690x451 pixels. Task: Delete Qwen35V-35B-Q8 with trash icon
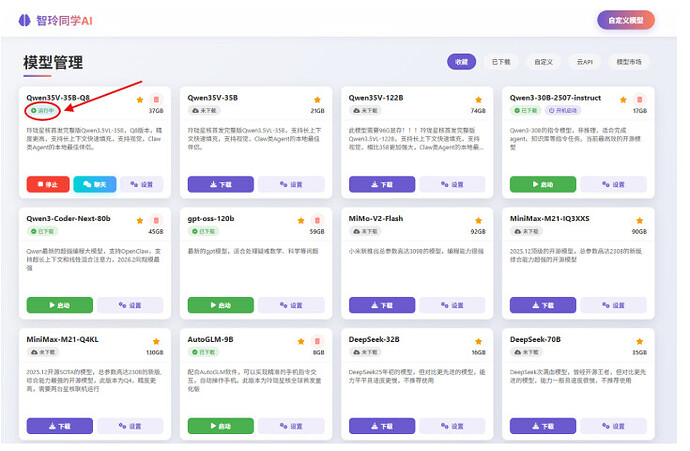coord(156,100)
